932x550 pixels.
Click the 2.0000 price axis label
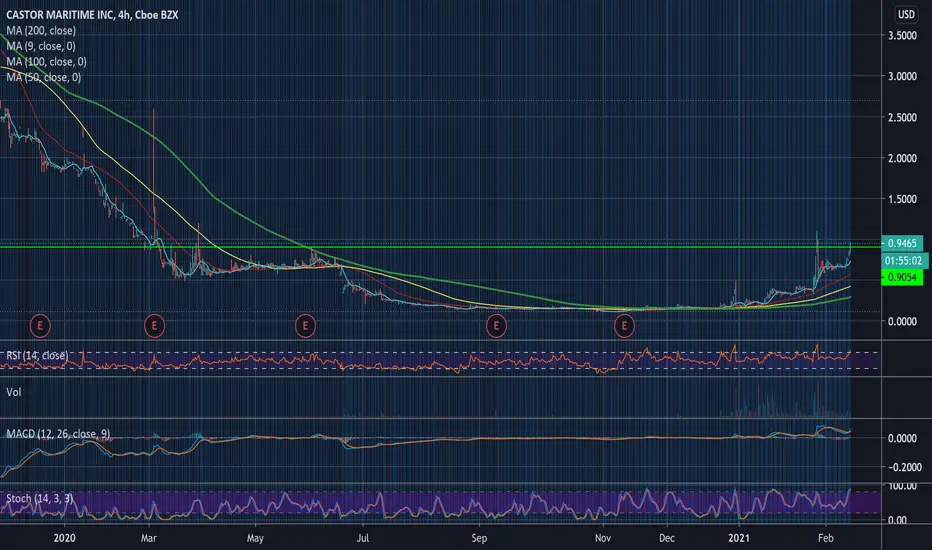click(x=902, y=158)
